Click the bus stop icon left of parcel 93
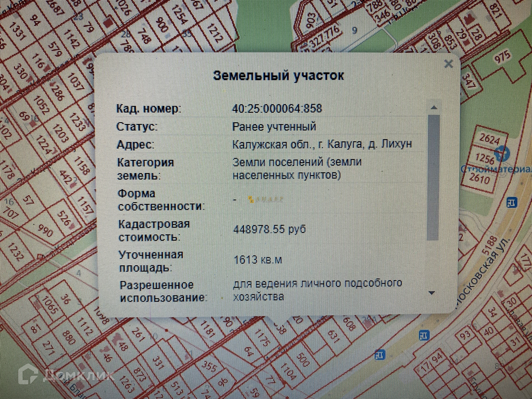Screen dimensions: 532x399 coord(424,336)
